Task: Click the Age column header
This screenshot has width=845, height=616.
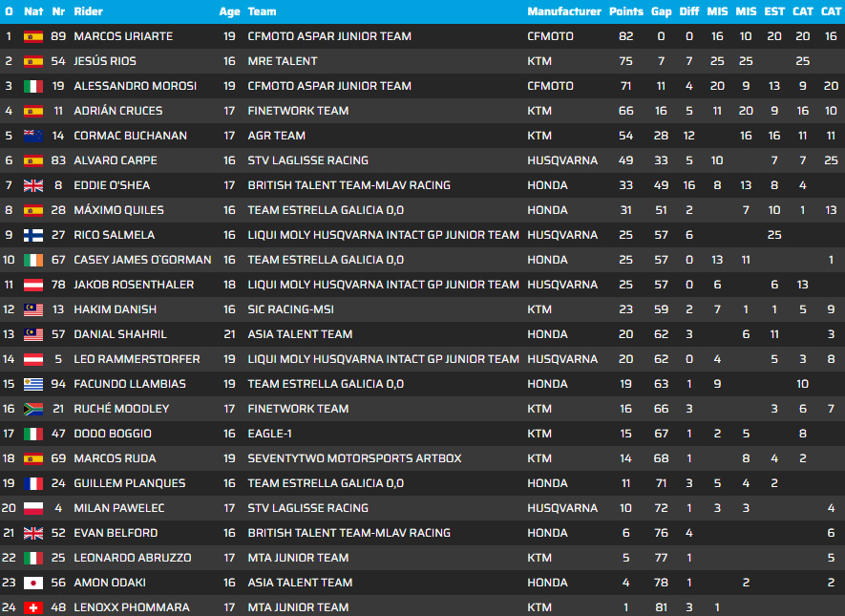Action: [x=229, y=11]
